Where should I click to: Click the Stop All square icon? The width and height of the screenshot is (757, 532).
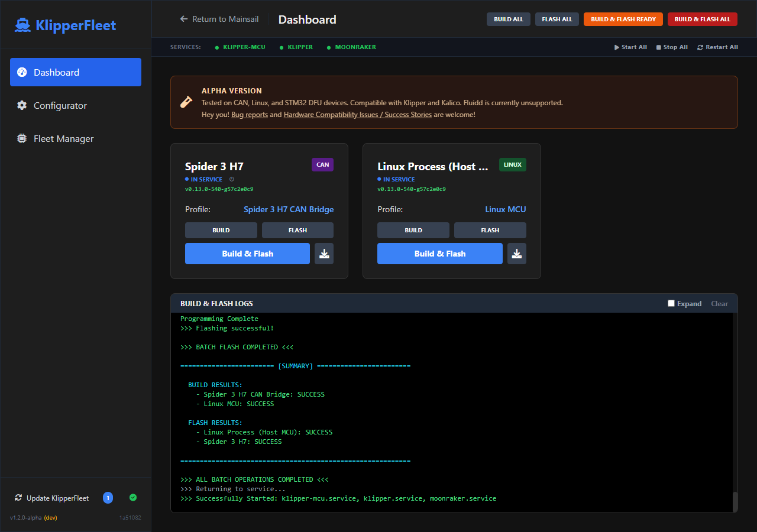tap(659, 47)
